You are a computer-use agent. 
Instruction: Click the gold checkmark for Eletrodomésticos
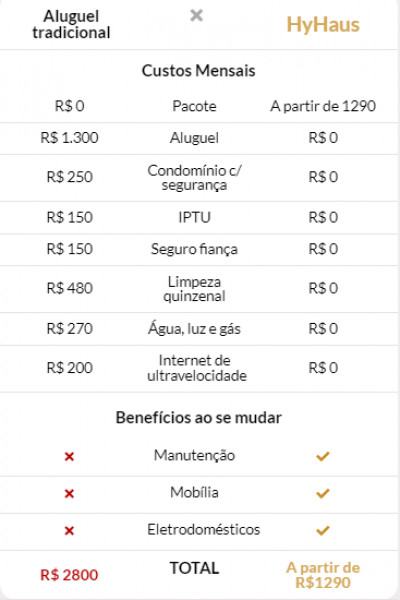(323, 530)
